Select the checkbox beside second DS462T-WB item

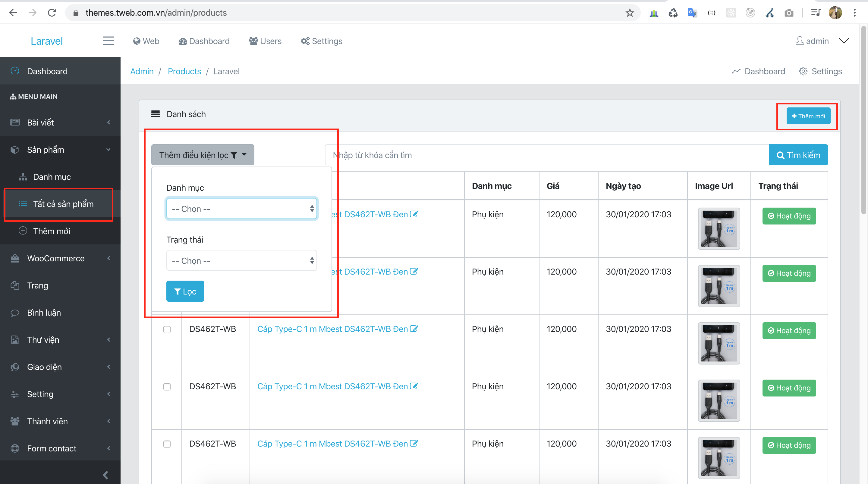point(167,387)
